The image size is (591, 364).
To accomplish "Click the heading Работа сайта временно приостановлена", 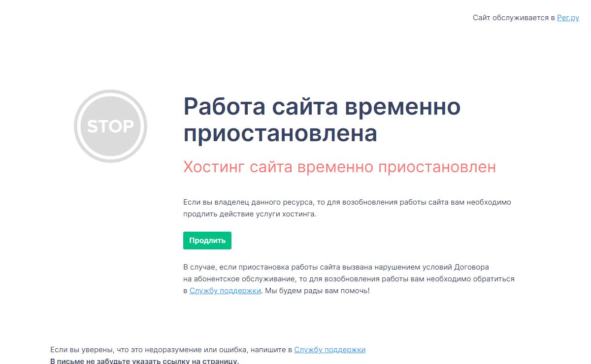I will click(322, 120).
